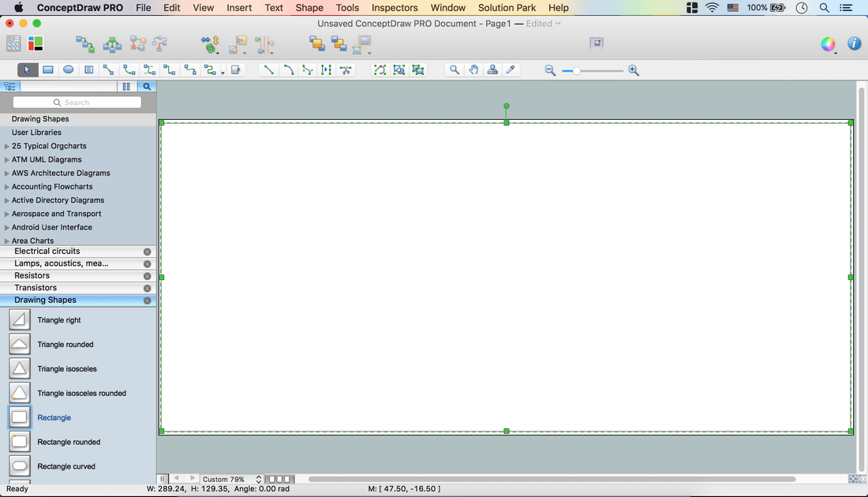Open macOS Spotlight search
Image resolution: width=868 pixels, height=497 pixels.
pos(825,8)
